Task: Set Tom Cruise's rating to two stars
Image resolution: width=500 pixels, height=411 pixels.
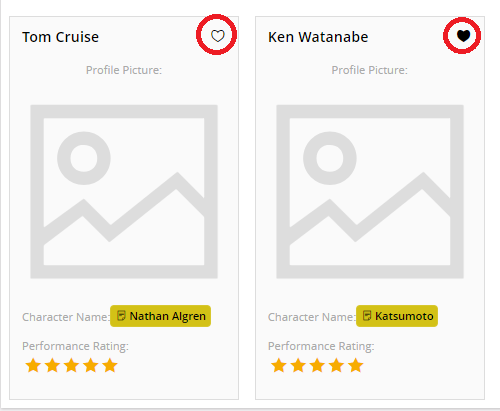Action: pos(53,365)
